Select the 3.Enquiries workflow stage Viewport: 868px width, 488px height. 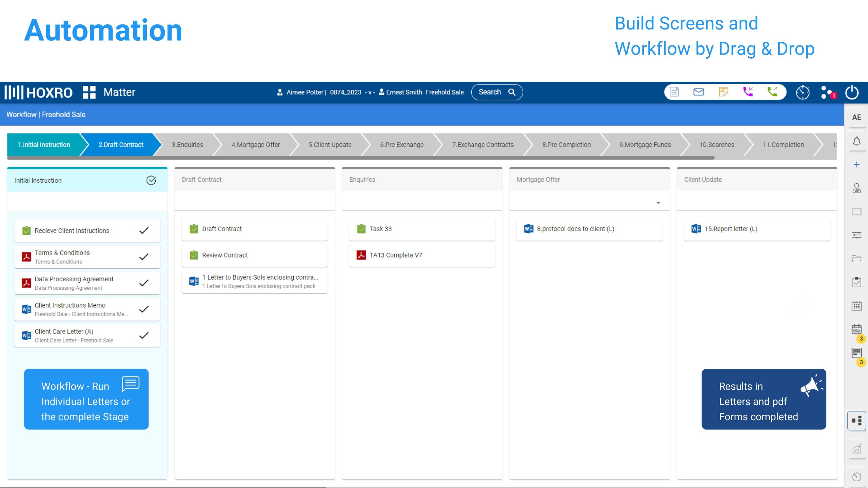pyautogui.click(x=187, y=145)
